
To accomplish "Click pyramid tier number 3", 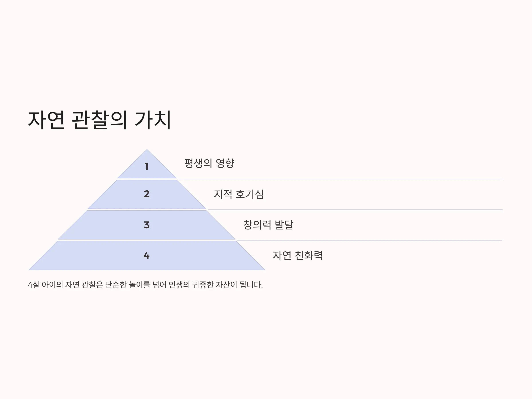I will [x=147, y=225].
